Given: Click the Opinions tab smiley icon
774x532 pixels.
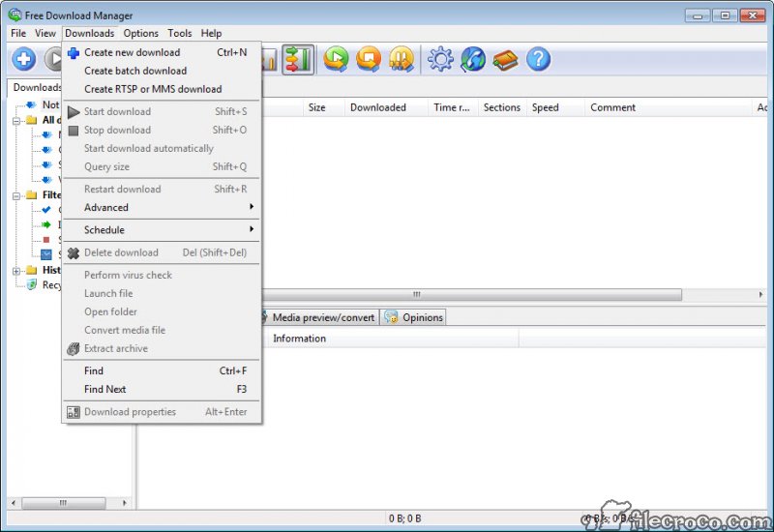Looking at the screenshot, I should tap(392, 317).
